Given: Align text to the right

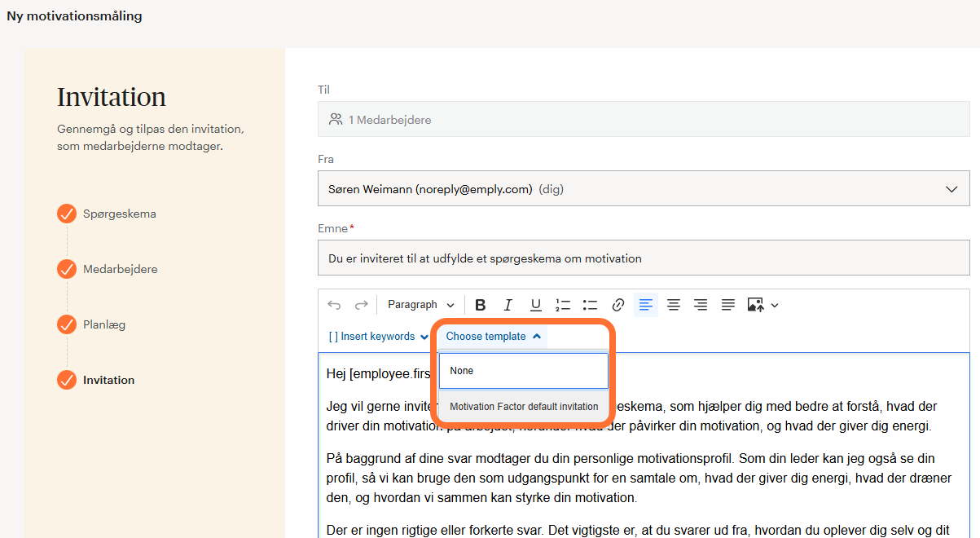Looking at the screenshot, I should tap(701, 305).
